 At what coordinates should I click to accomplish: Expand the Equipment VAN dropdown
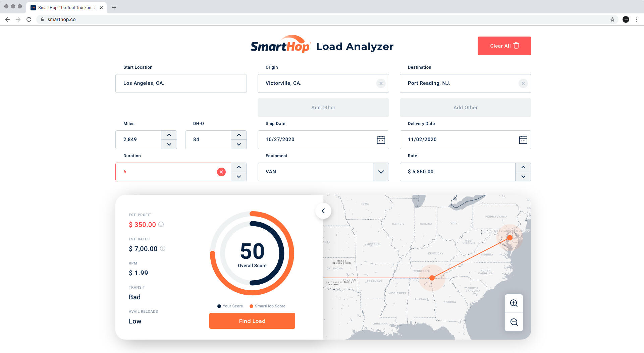click(x=381, y=172)
